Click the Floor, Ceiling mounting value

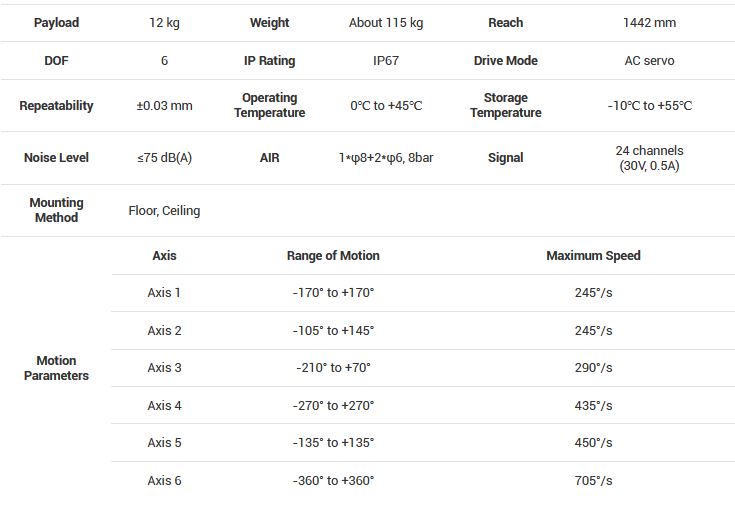(164, 211)
